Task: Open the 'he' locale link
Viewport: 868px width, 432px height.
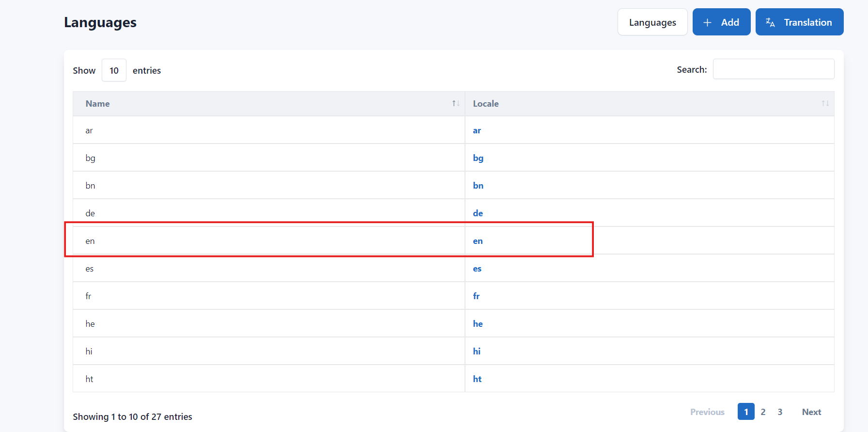Action: tap(478, 324)
